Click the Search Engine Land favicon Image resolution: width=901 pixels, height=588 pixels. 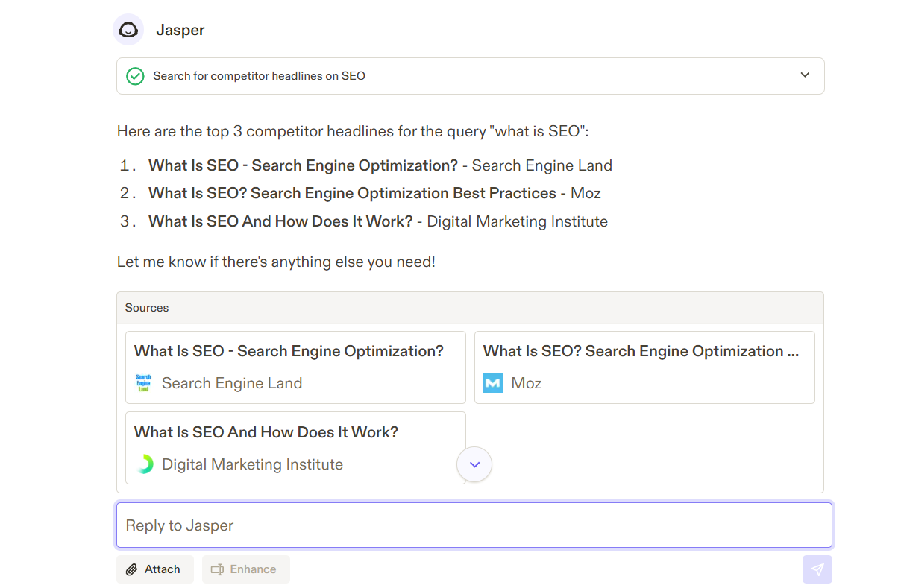[x=143, y=383]
